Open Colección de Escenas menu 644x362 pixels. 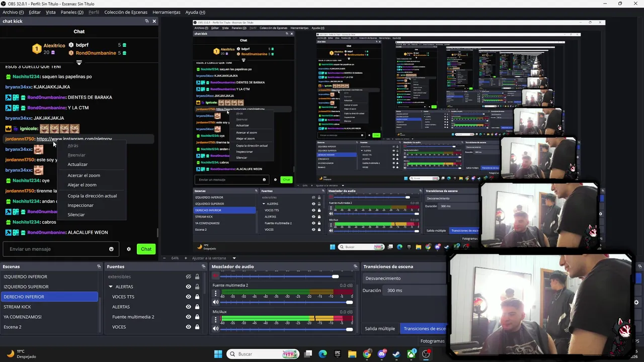(126, 12)
